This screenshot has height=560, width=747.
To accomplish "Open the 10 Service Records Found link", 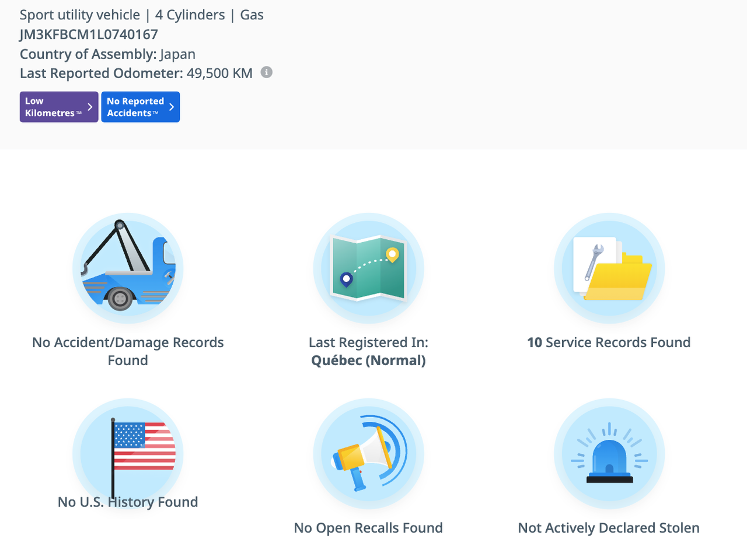I will tap(609, 342).
